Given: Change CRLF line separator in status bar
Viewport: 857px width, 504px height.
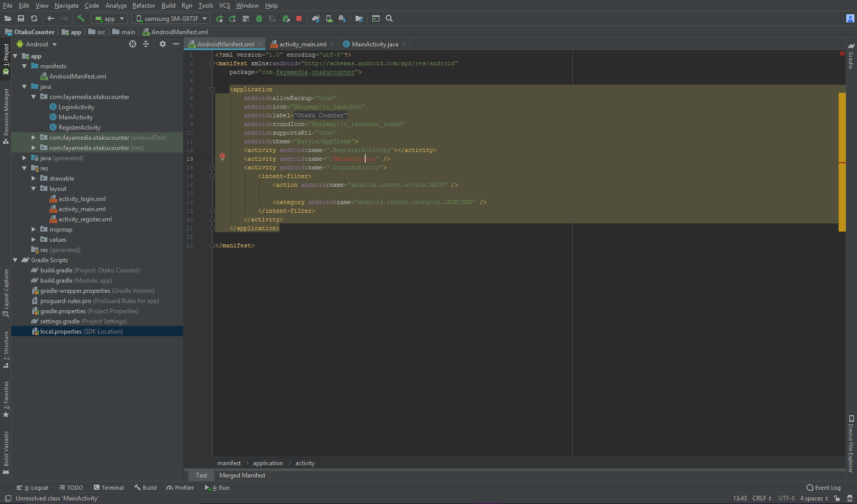Looking at the screenshot, I should [762, 498].
